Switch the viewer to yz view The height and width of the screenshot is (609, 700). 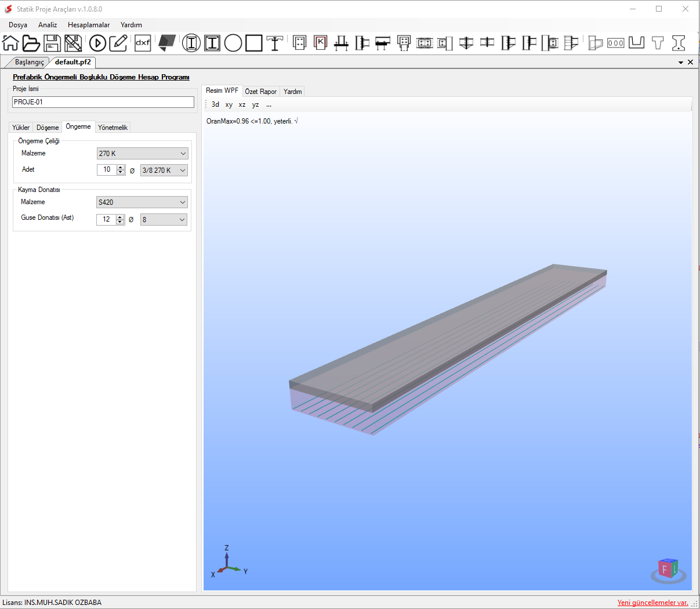(255, 104)
